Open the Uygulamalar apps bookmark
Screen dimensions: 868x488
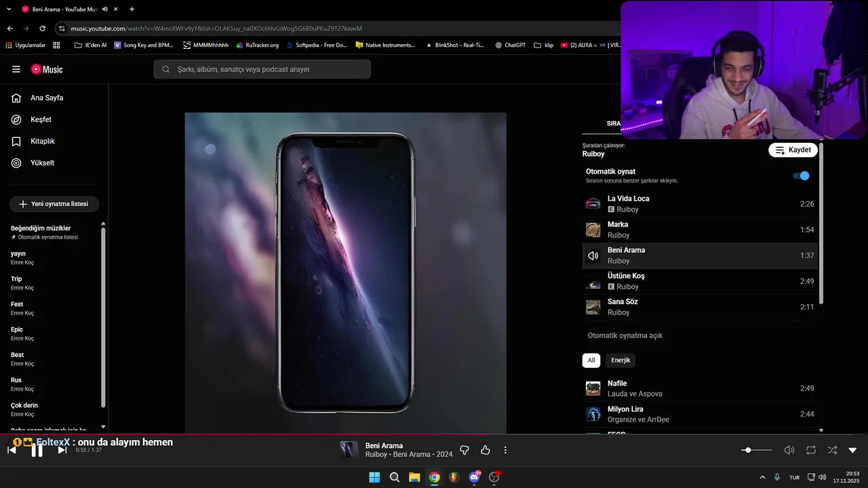point(25,45)
